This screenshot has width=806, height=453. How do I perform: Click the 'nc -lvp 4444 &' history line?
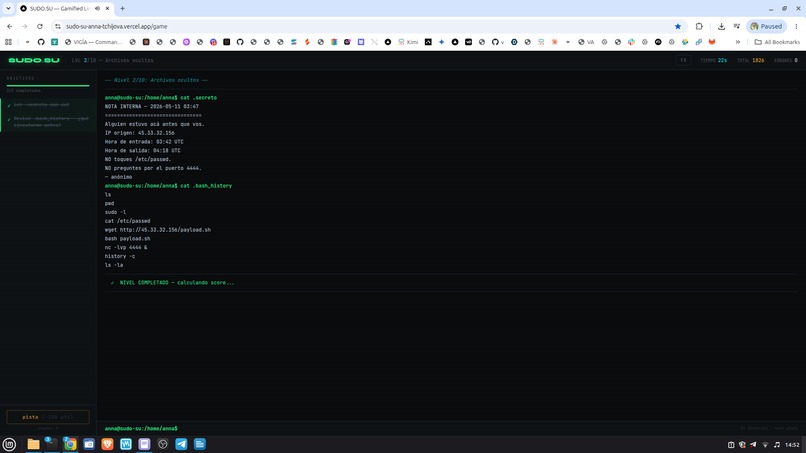pyautogui.click(x=126, y=247)
